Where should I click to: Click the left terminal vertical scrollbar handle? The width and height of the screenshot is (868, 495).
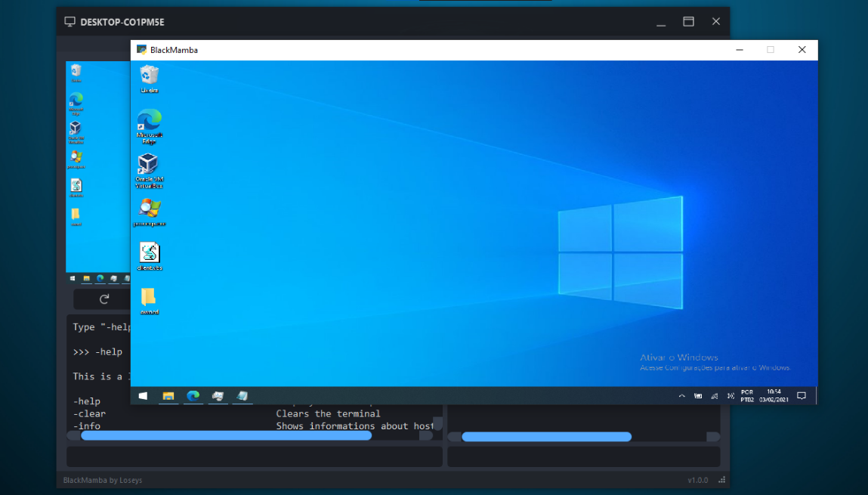(x=437, y=423)
